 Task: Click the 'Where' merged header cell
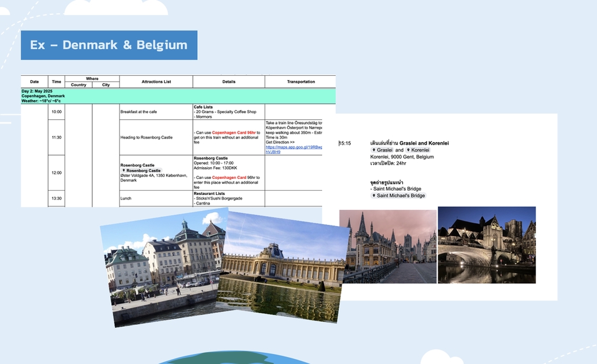click(x=92, y=79)
